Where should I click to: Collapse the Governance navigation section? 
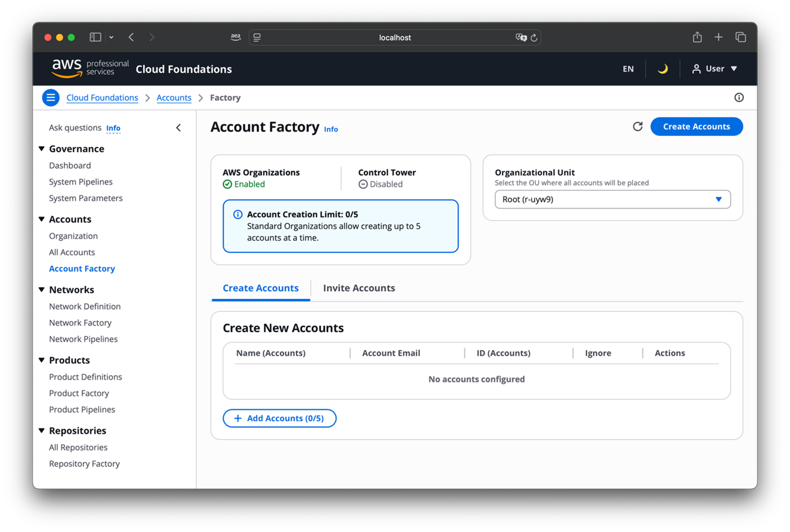click(42, 149)
